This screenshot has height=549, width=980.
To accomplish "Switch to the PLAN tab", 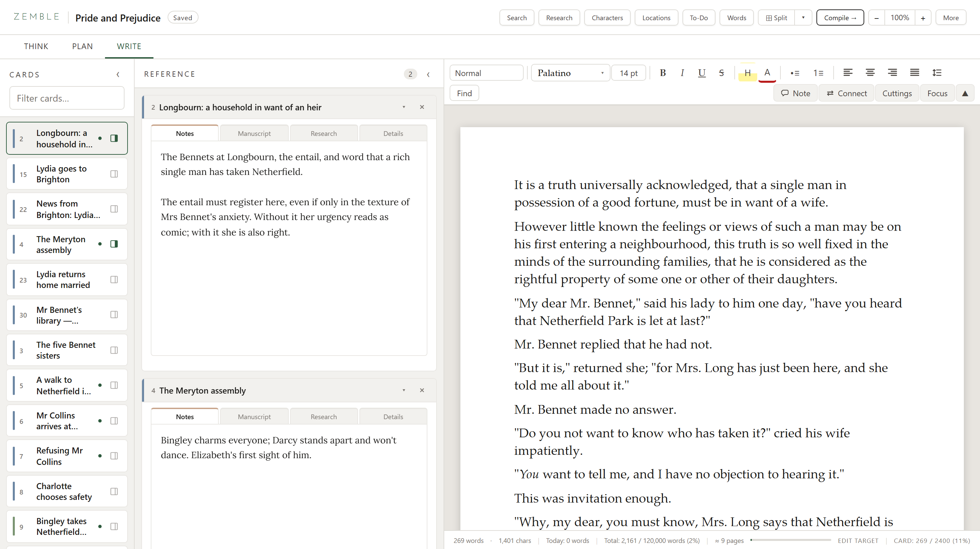I will pos(82,46).
